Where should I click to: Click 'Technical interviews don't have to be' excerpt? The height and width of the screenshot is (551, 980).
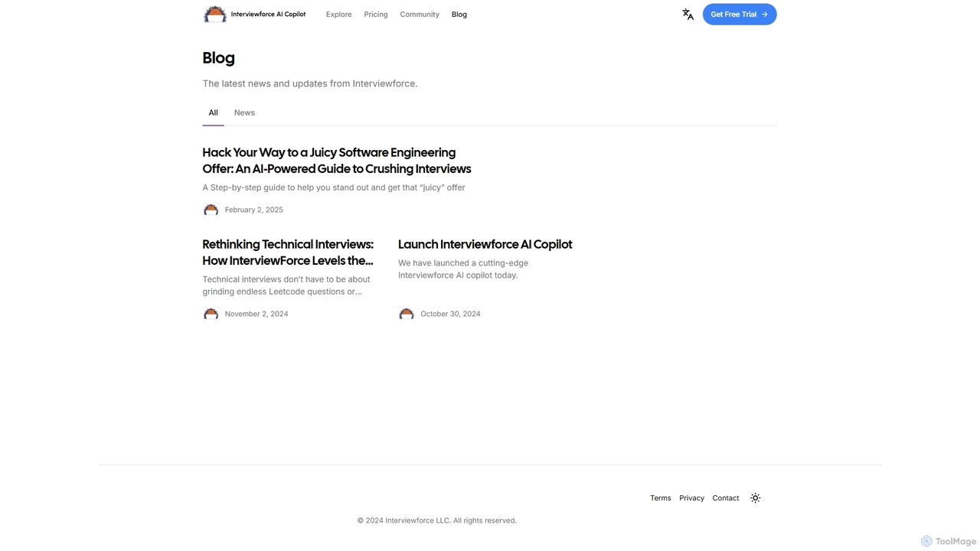[286, 285]
